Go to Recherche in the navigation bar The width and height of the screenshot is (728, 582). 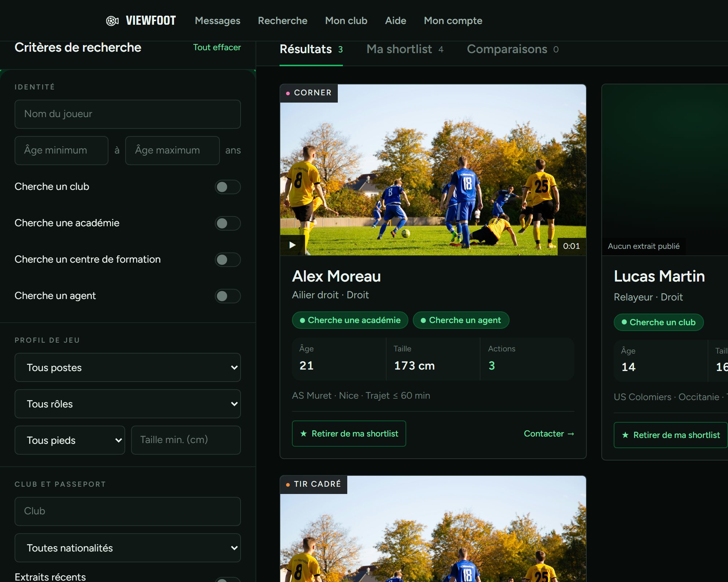[x=282, y=21]
